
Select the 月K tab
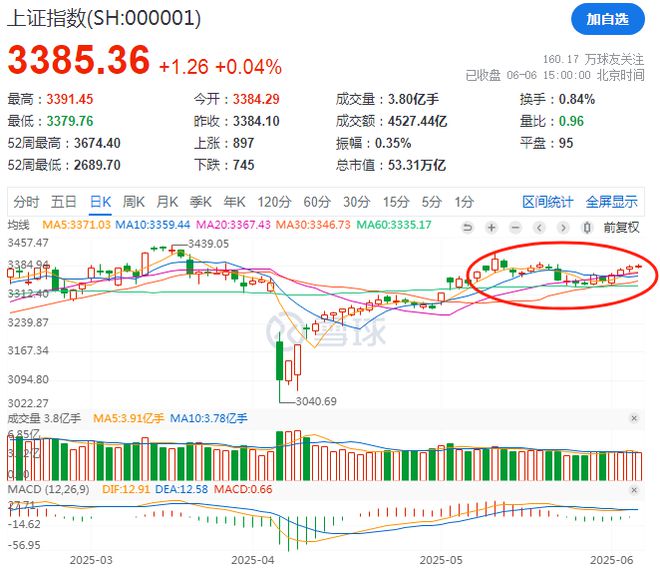point(167,202)
